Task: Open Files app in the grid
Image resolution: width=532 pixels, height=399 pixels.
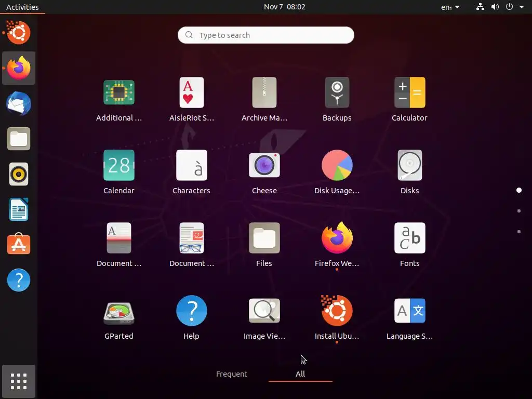Action: point(264,238)
